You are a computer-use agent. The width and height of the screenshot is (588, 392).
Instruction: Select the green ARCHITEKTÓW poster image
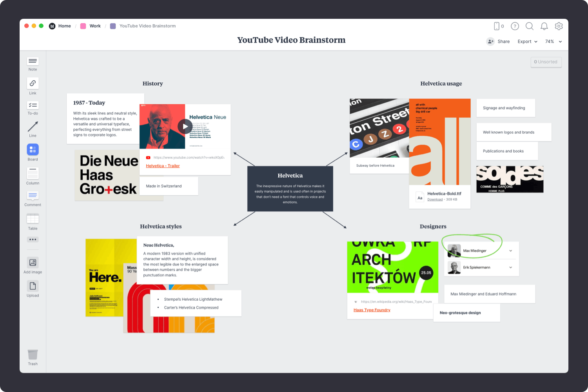tap(392, 267)
